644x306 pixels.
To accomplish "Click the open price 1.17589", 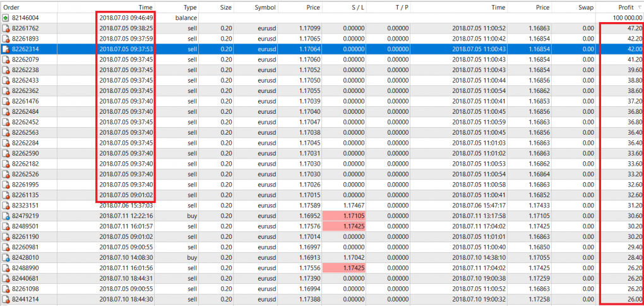I will pos(309,205).
